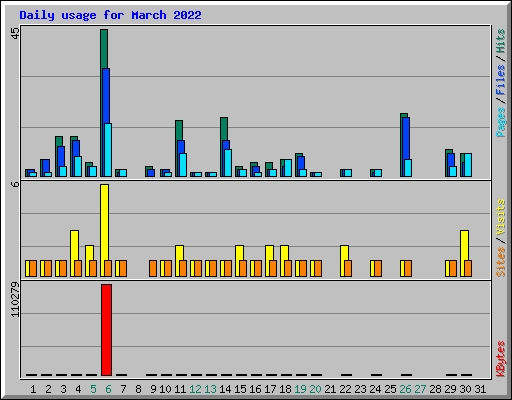Viewport: 512px width, 400px height.
Task: Click green day 5 on the x-axis
Action: click(x=93, y=389)
